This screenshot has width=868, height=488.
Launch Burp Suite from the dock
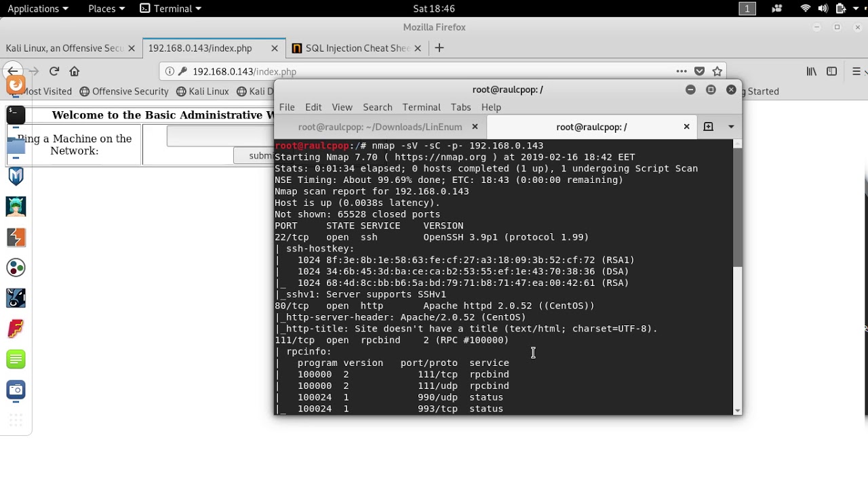16,237
